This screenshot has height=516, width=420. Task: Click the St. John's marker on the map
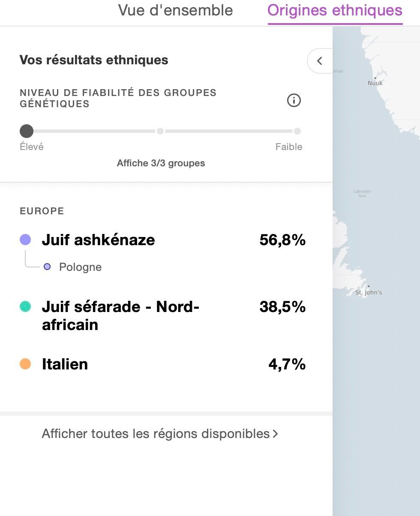tap(369, 286)
